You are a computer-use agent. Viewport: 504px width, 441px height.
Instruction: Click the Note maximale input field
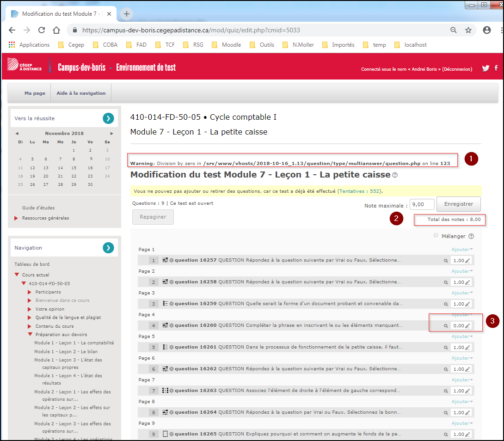(x=421, y=204)
